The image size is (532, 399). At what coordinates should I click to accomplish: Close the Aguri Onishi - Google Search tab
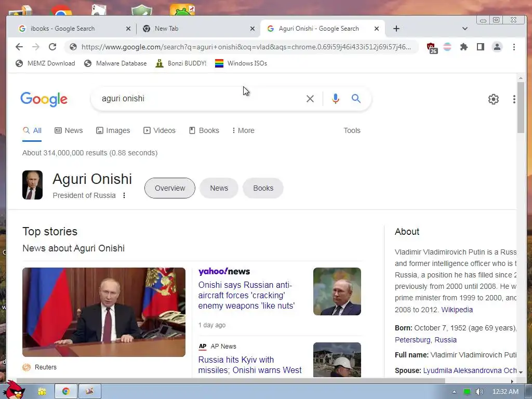[377, 29]
